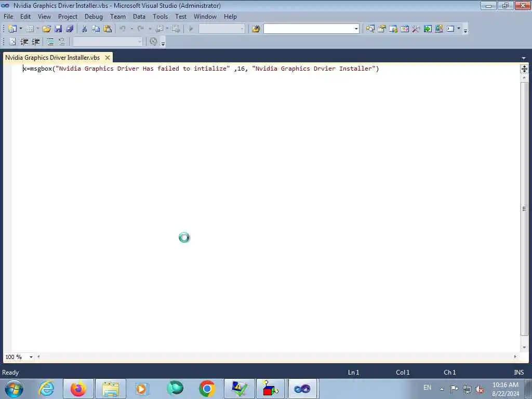The image size is (532, 399).
Task: Open the Start Page green arrow icon
Action: coord(428,29)
